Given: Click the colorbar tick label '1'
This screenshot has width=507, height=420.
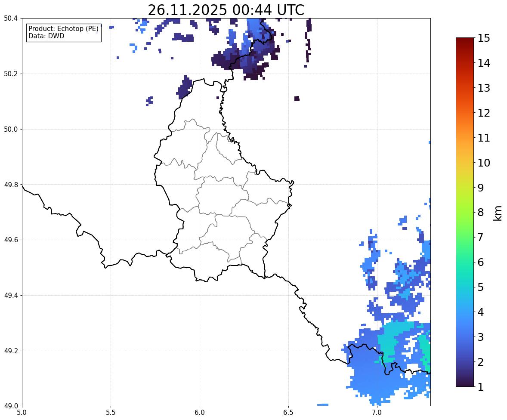Looking at the screenshot, I should [481, 387].
